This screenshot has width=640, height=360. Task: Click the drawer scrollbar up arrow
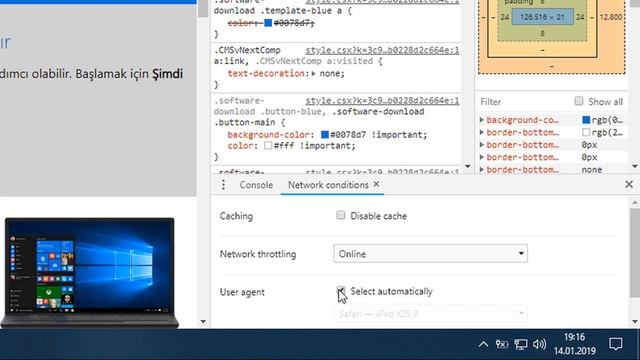[x=635, y=202]
